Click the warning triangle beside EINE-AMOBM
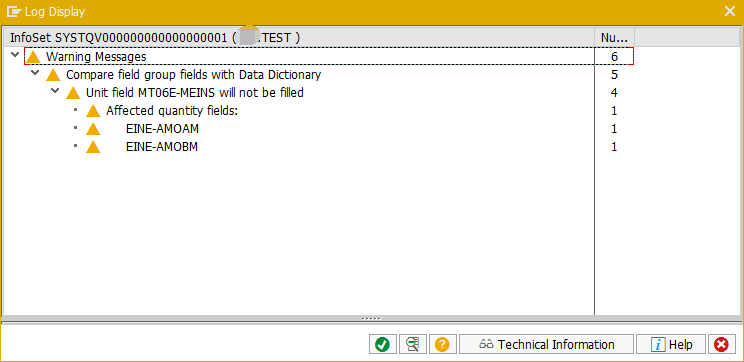 pos(93,147)
